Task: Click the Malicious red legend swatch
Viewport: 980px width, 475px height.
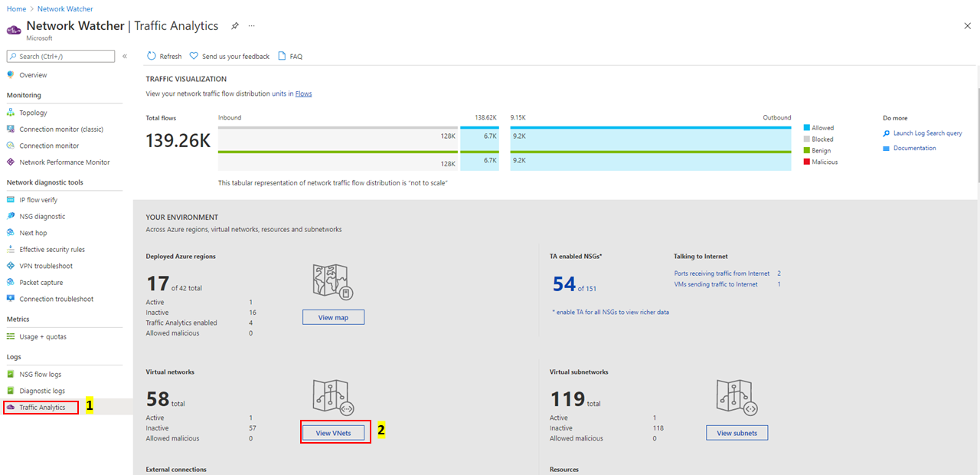Action: [806, 162]
